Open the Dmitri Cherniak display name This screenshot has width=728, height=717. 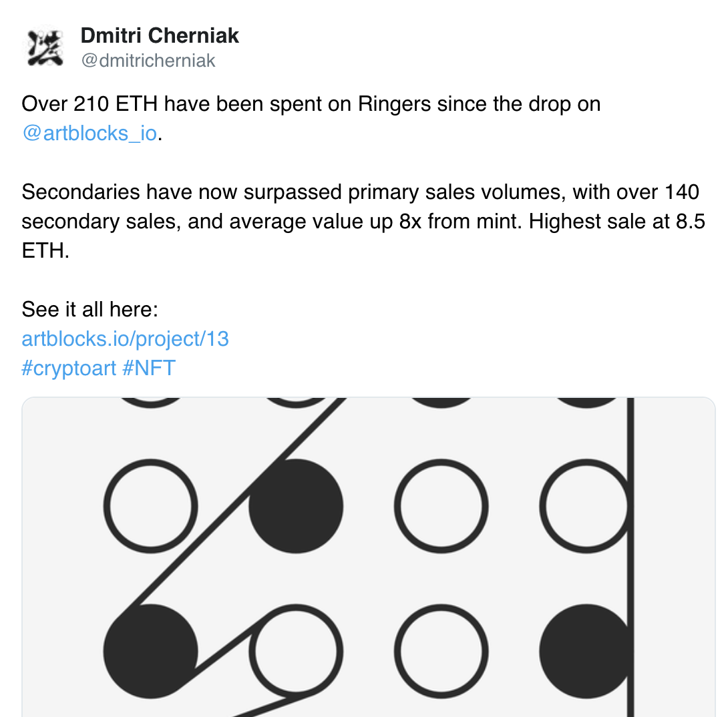tap(160, 35)
